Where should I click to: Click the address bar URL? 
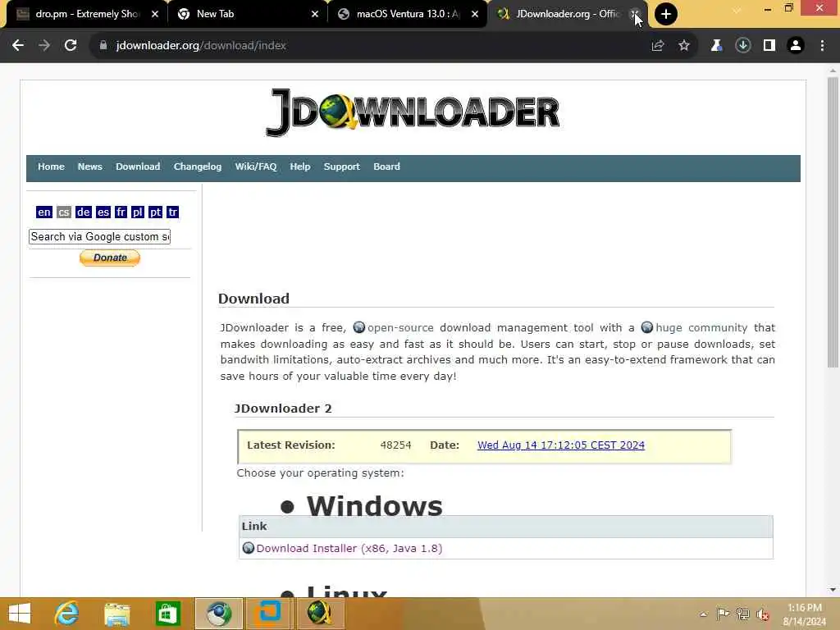(x=201, y=46)
